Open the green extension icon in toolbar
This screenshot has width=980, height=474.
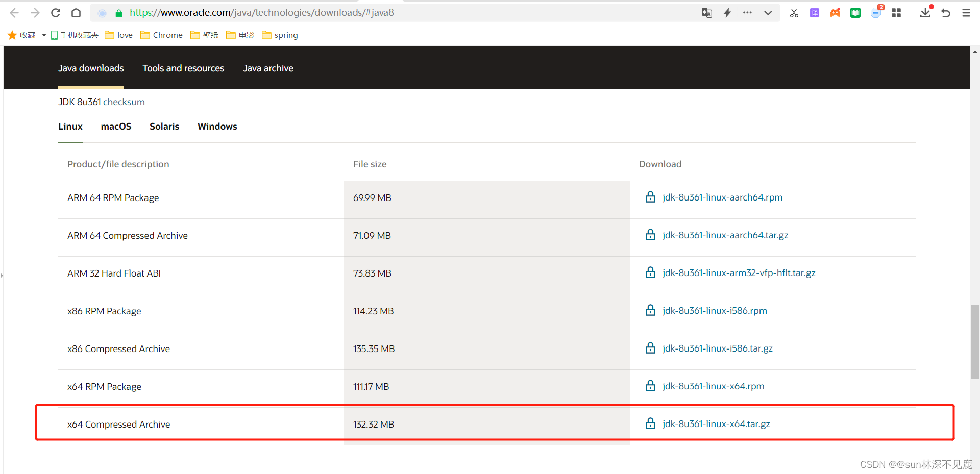click(x=855, y=13)
